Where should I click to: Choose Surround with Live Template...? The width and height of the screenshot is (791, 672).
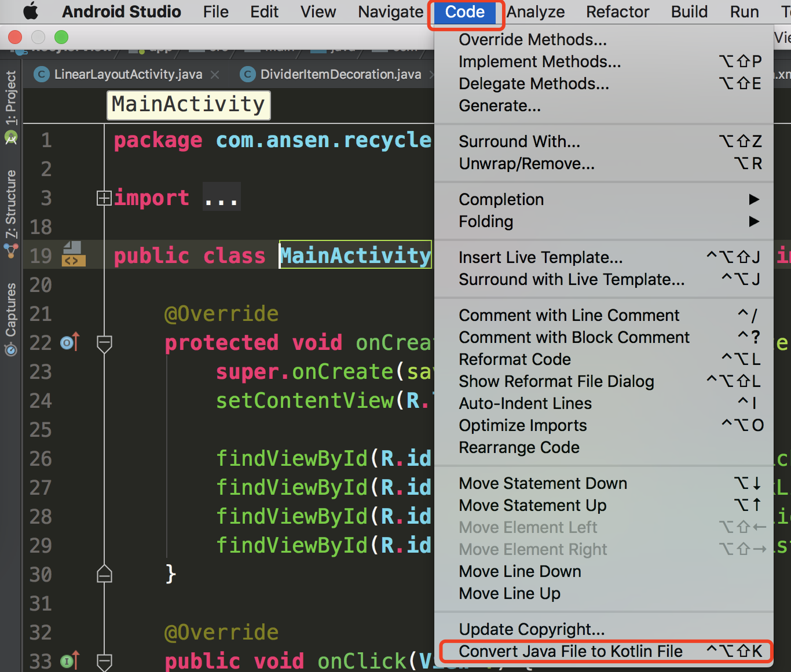[604, 279]
